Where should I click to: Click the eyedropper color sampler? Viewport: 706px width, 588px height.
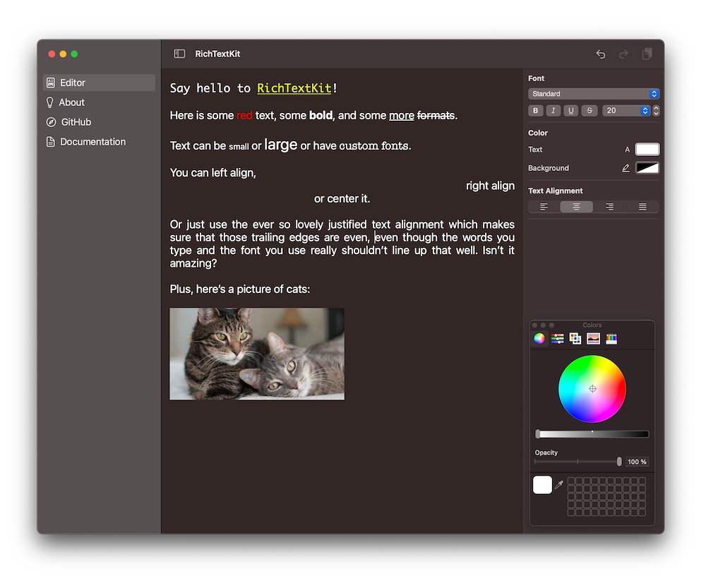[x=559, y=485]
